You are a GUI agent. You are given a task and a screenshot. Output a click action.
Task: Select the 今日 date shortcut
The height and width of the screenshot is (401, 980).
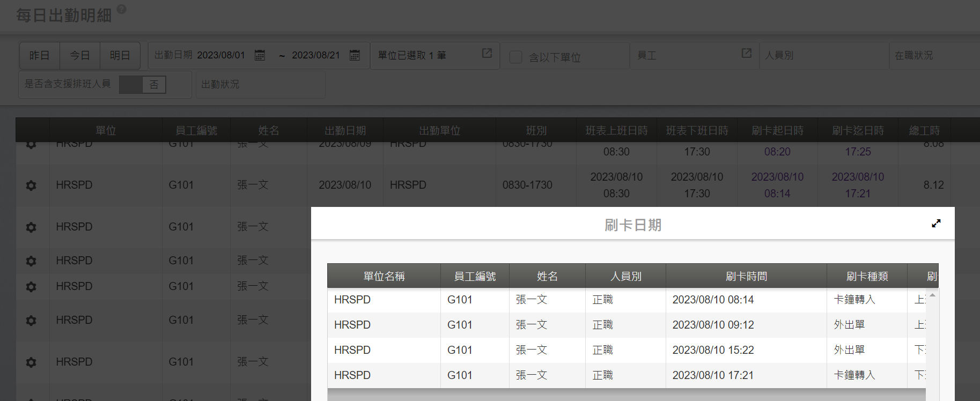click(80, 56)
